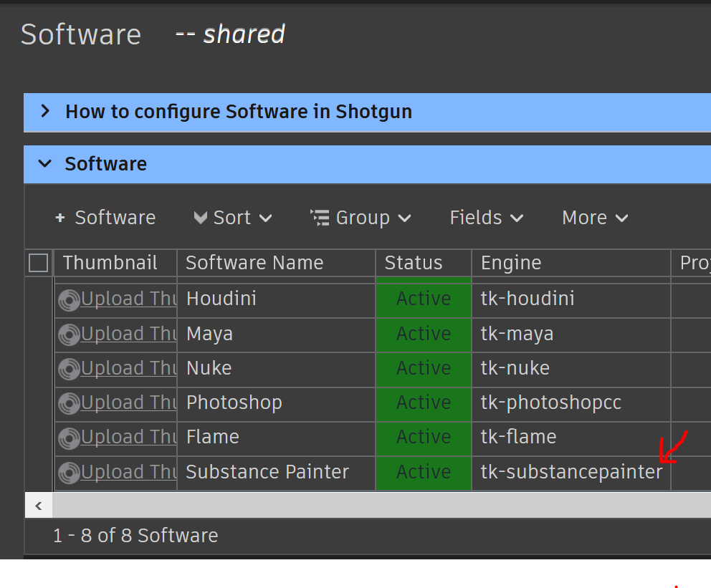The width and height of the screenshot is (711, 588).
Task: Open the Group dropdown
Action: (x=361, y=218)
